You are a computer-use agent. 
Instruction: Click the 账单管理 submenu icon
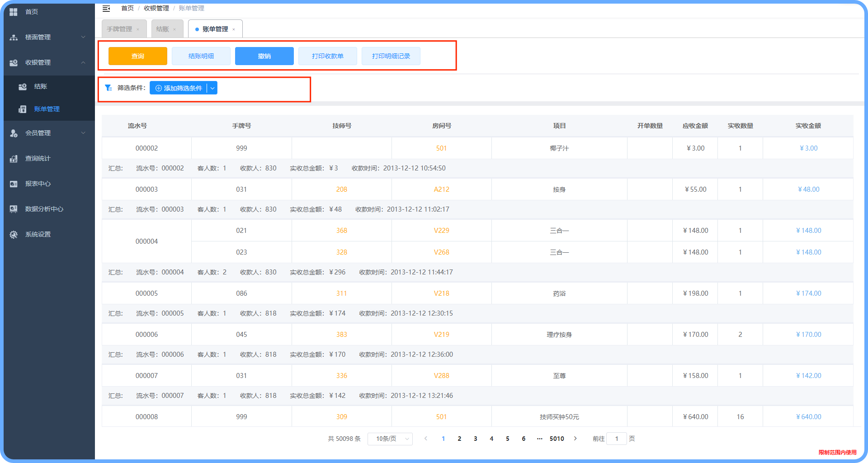point(23,109)
